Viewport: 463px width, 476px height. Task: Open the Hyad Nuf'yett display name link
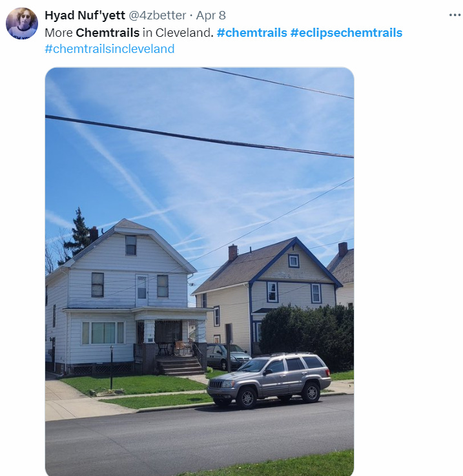tap(85, 16)
